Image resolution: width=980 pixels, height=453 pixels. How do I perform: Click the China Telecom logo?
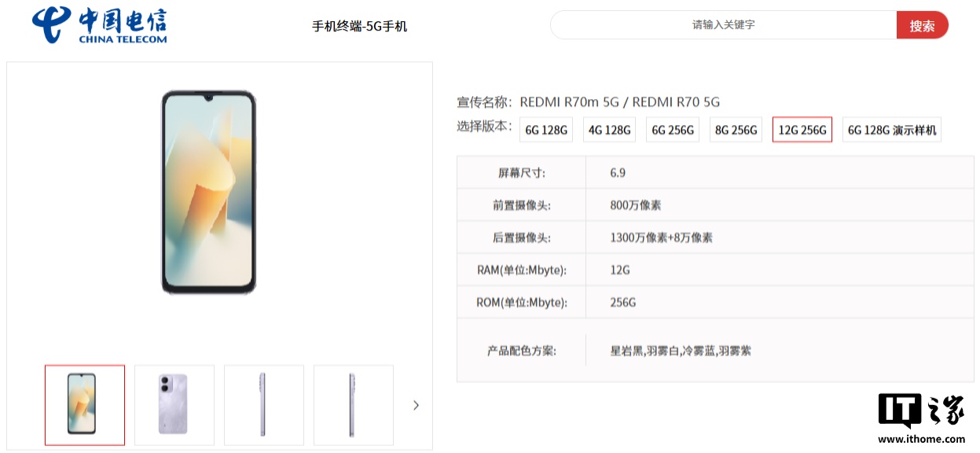pos(99,25)
